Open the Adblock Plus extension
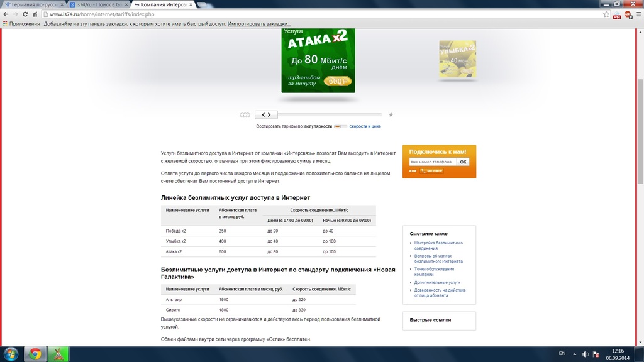 628,15
